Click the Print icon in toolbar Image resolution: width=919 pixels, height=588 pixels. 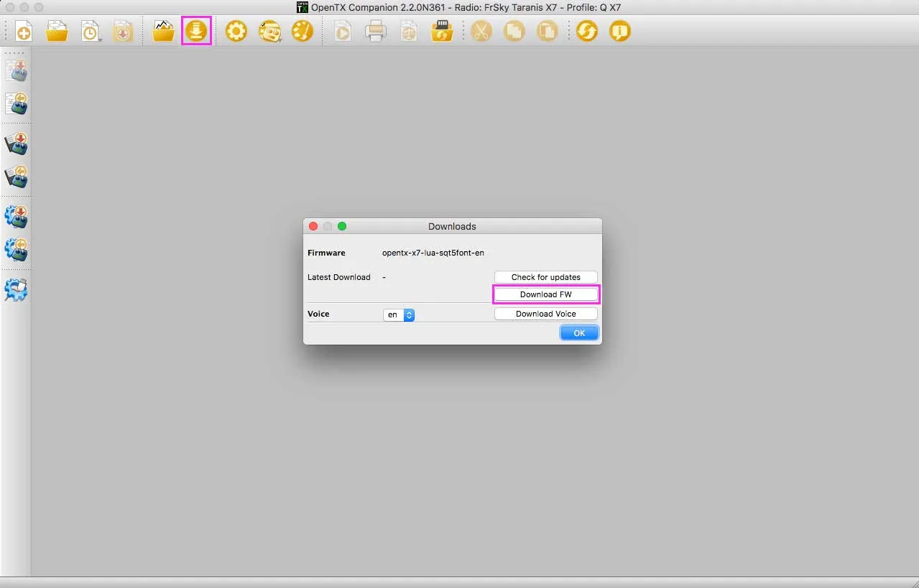tap(376, 32)
